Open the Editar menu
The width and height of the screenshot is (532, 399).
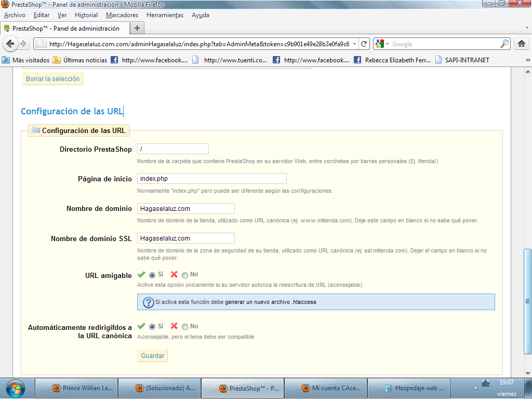[x=42, y=15]
